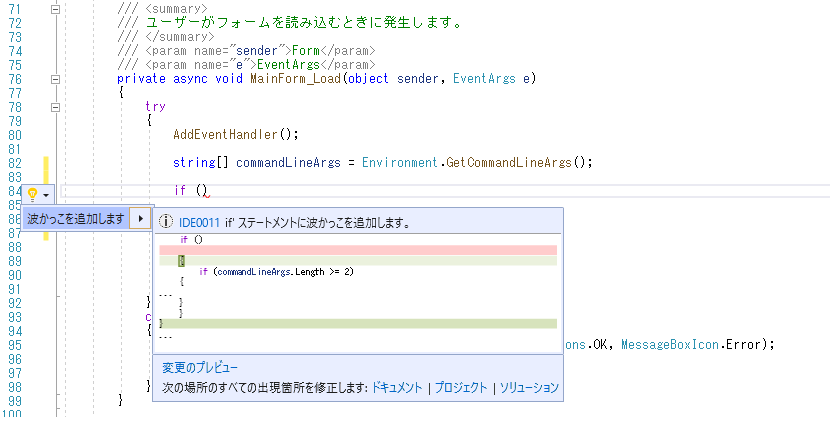Collapse the MainForm_Load method at line 76
The image size is (830, 430).
(x=55, y=79)
